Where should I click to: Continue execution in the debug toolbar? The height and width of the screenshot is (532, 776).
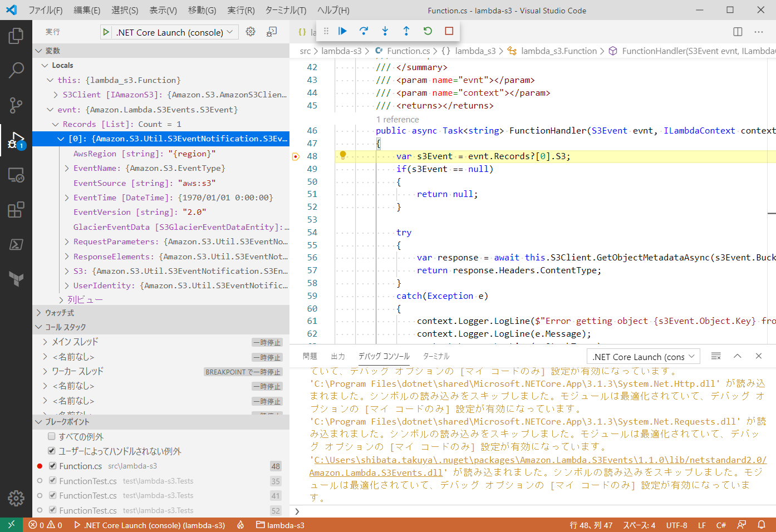click(342, 31)
